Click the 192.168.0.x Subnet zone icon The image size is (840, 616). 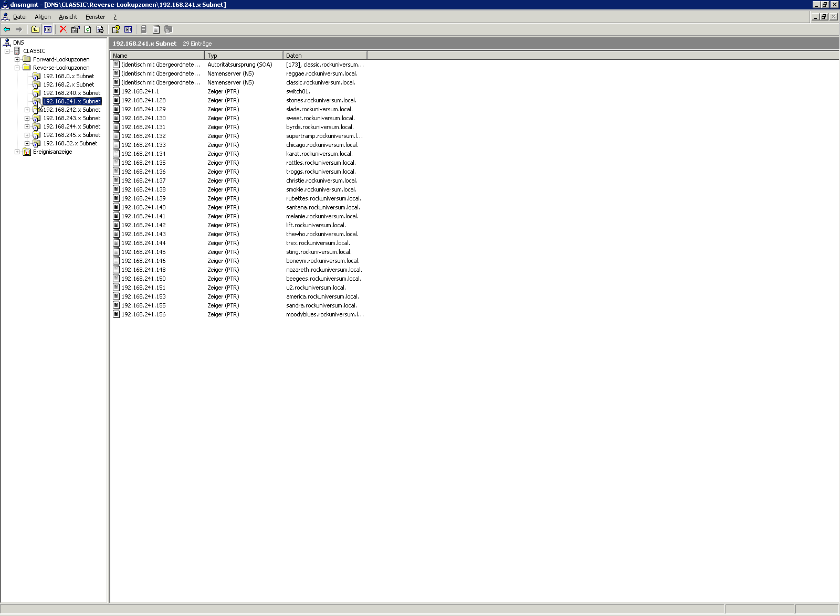tap(37, 76)
